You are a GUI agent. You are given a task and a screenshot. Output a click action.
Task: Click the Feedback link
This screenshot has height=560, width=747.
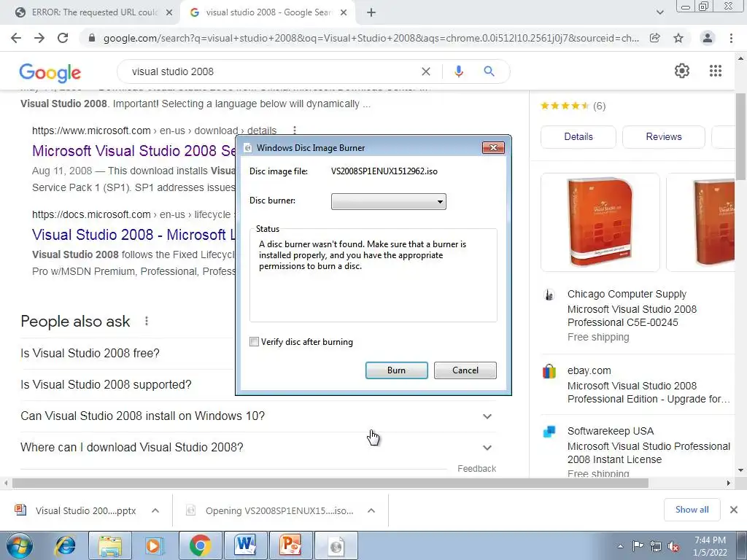tap(476, 469)
